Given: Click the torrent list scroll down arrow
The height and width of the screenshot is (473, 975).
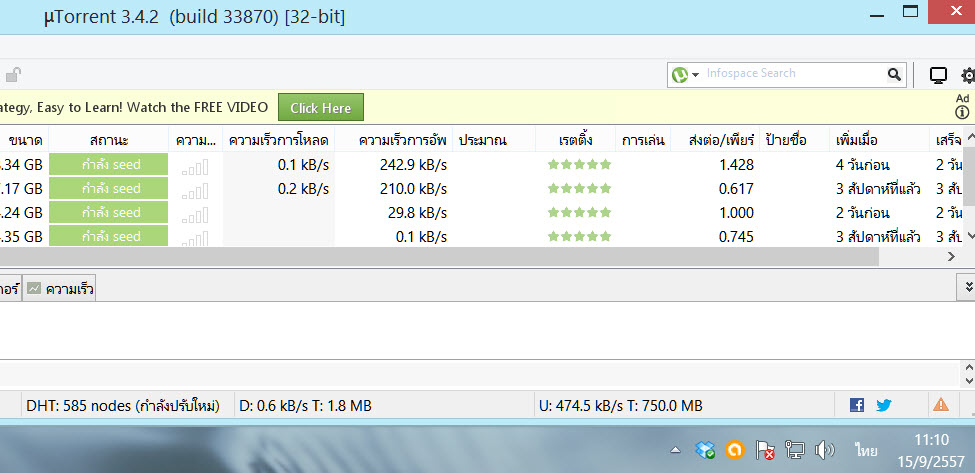Looking at the screenshot, I should (x=969, y=236).
